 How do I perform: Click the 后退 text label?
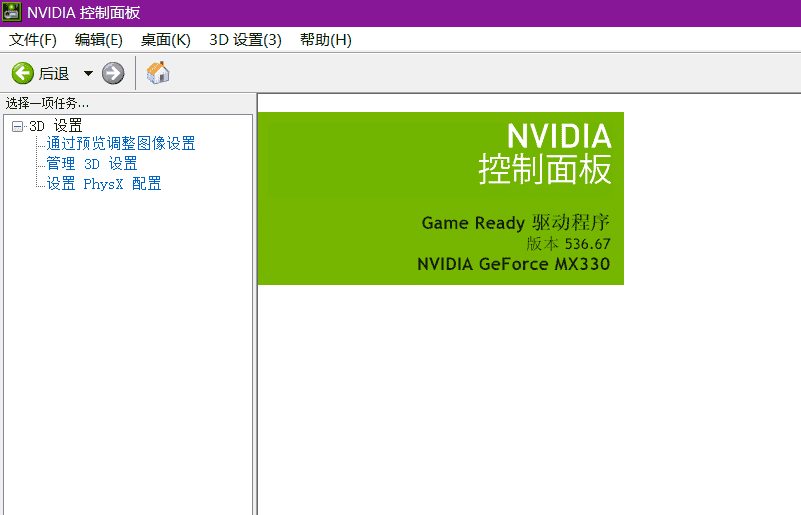pos(54,73)
